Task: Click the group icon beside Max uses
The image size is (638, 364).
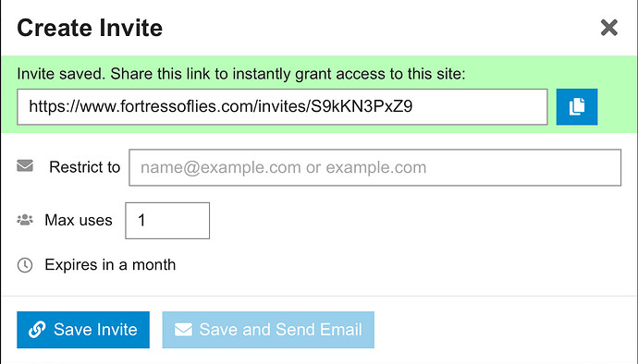Action: (25, 220)
